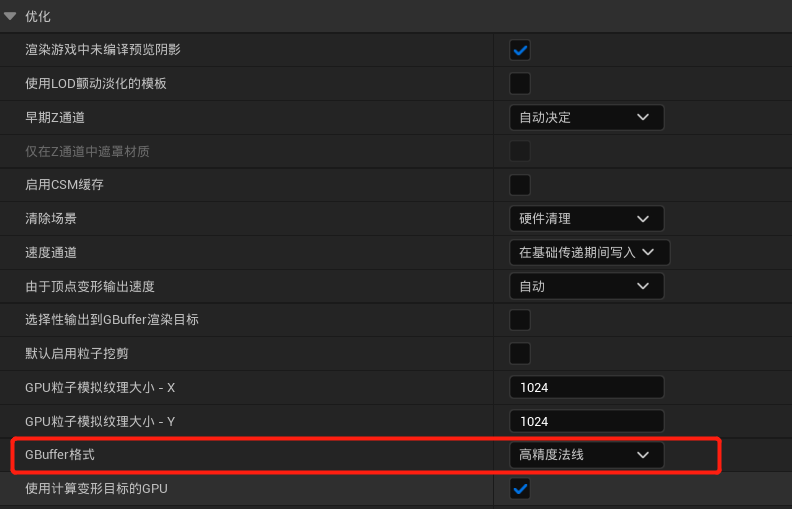This screenshot has height=509, width=792.
Task: Uncheck 使用计算变形目标的GPU checkbox
Action: tap(520, 489)
